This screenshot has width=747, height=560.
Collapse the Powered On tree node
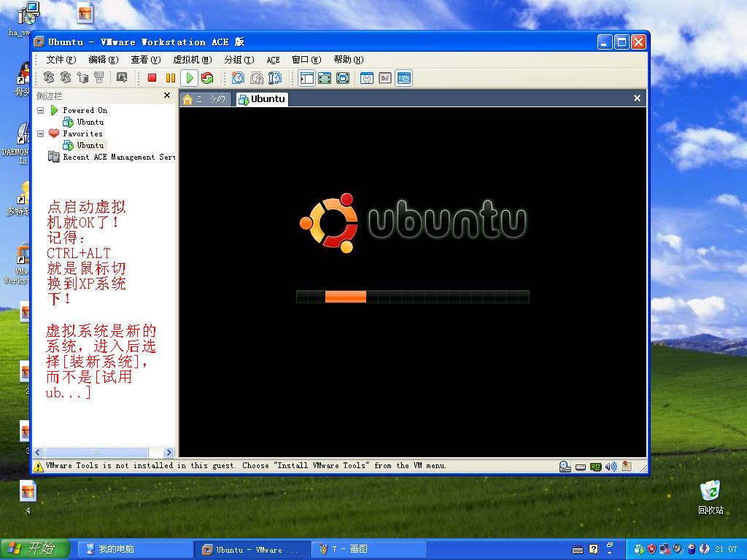[41, 110]
